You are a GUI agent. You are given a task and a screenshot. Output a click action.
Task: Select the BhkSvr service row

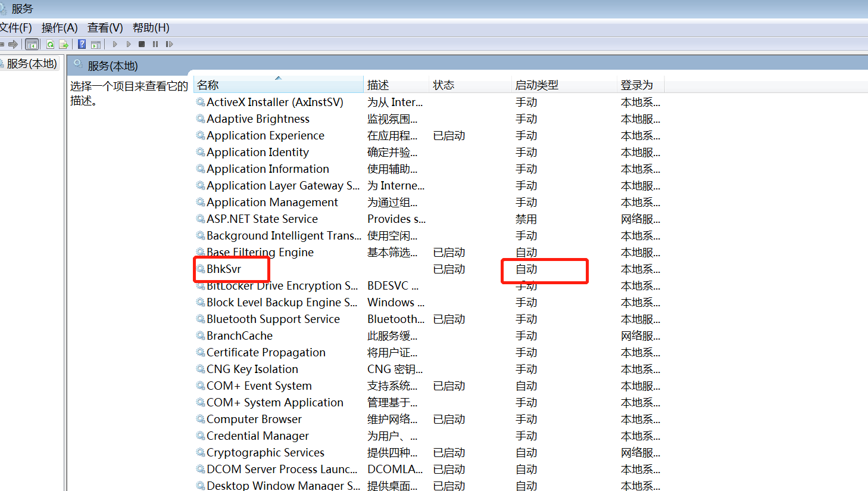point(224,269)
